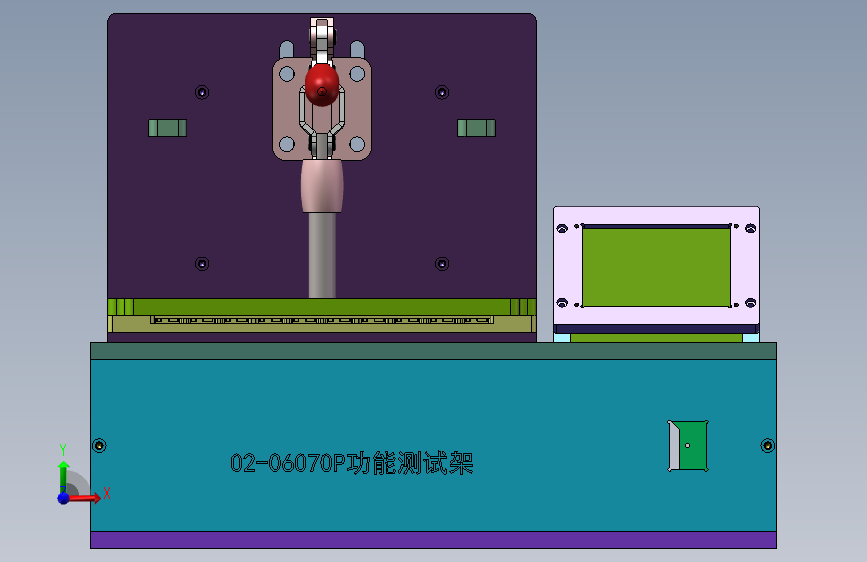Select the dark green top cover plate
Viewport: 867px width, 562px height.
pos(434,351)
